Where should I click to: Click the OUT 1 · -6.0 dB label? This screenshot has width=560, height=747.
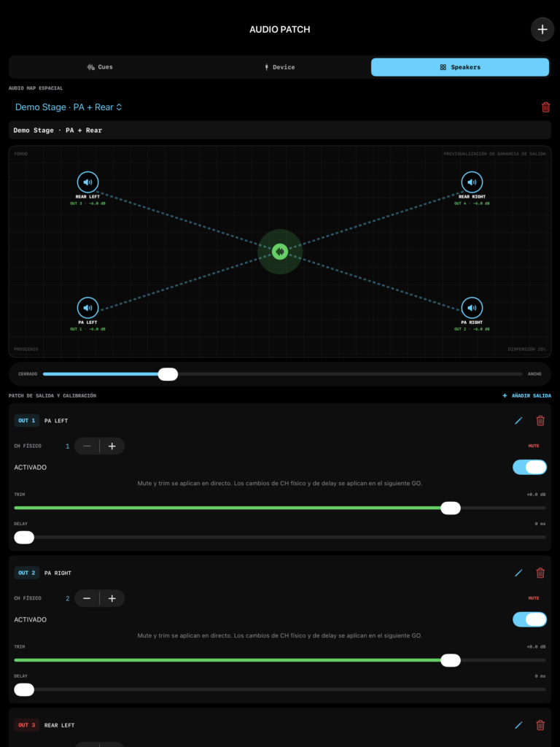coord(88,329)
